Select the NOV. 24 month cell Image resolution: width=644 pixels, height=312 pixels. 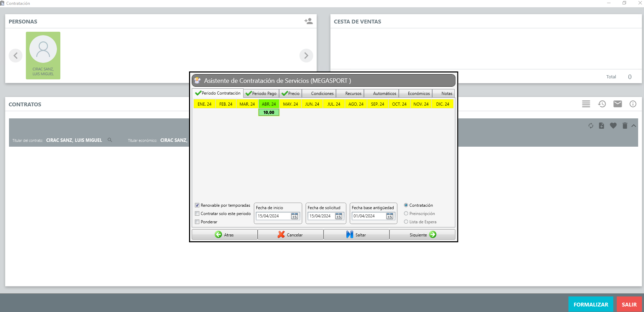click(421, 104)
